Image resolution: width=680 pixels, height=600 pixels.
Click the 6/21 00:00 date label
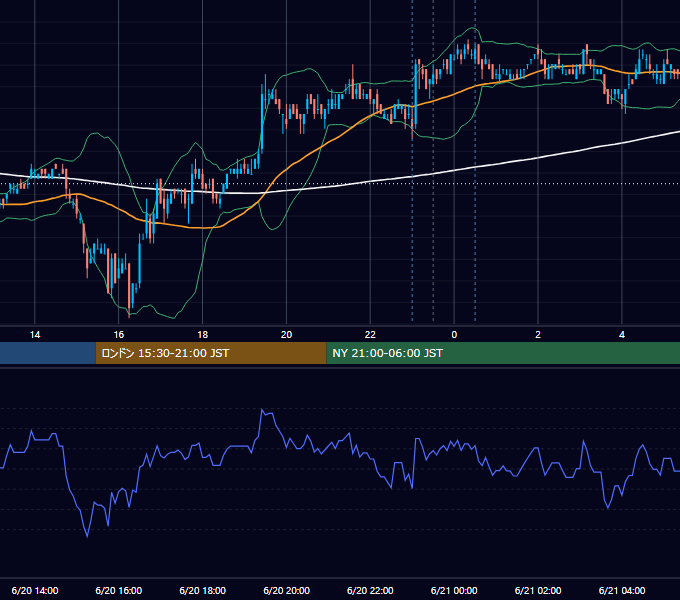tap(454, 590)
